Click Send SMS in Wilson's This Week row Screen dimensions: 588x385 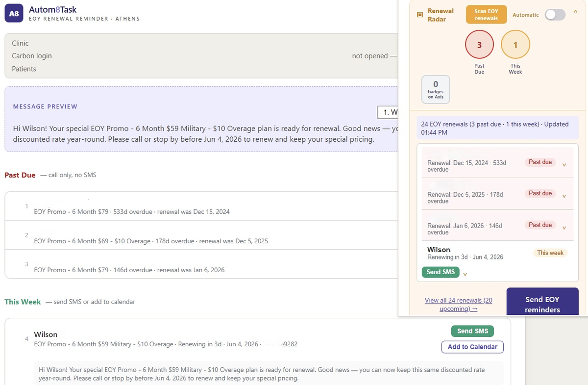click(472, 331)
